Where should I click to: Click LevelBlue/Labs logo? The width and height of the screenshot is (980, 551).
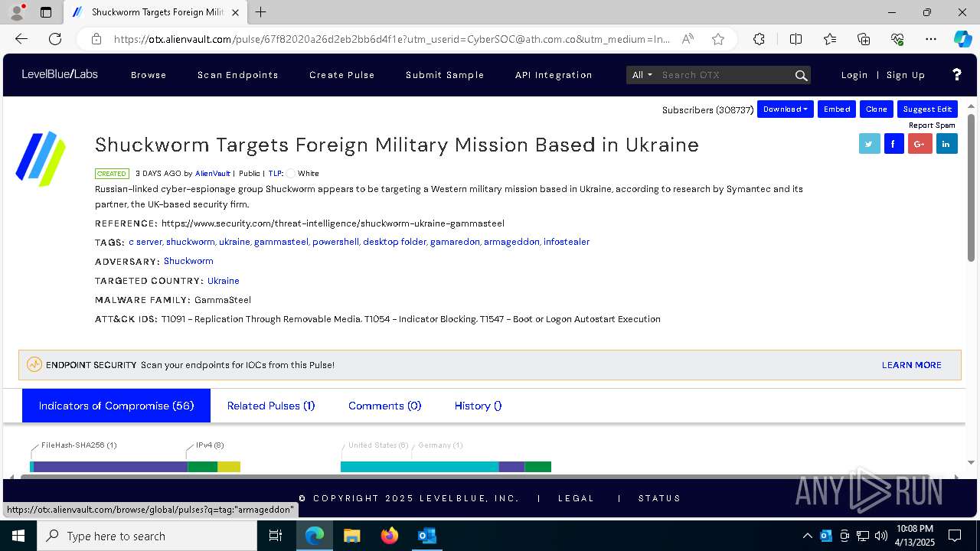point(60,75)
